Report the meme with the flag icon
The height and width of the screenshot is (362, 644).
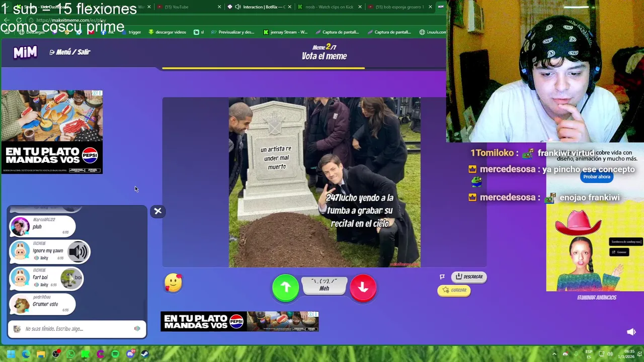tap(442, 277)
